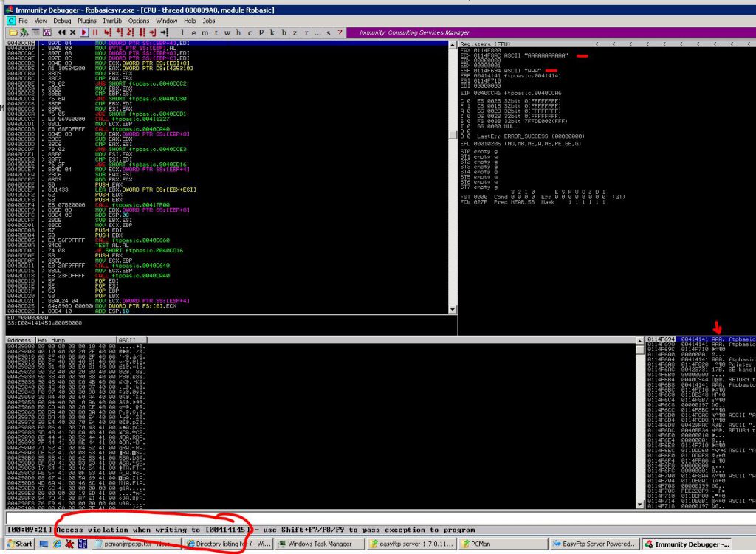This screenshot has height=554, width=756.
Task: Show Memory map with 'm' button
Action: click(x=205, y=32)
